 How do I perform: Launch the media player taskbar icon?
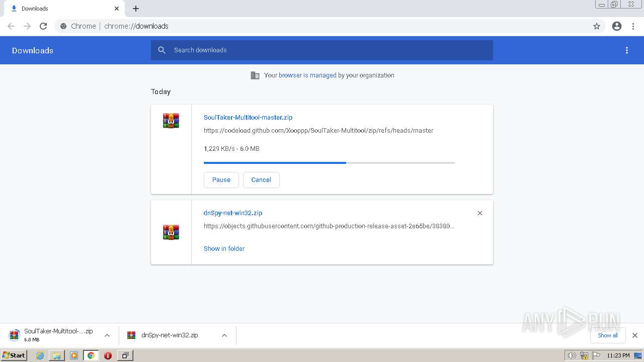click(x=74, y=355)
